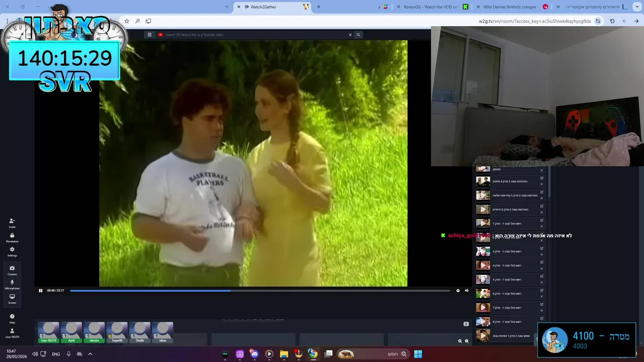Edit ראש גדול עונה 1 - פרק 6
Screen dimensions: 644x362
542,291
